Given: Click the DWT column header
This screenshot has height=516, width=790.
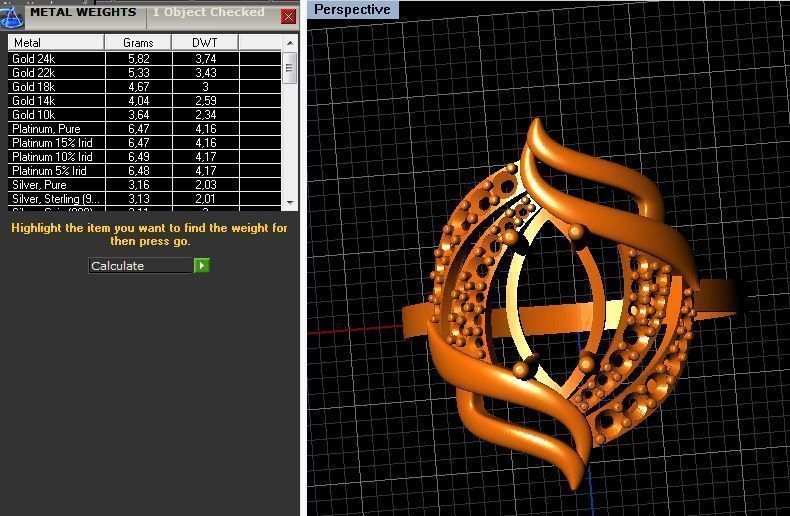Looking at the screenshot, I should (205, 43).
